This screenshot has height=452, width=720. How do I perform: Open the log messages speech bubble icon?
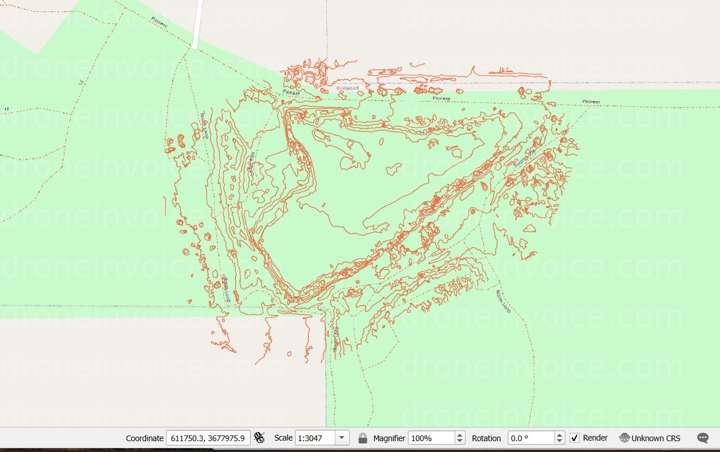click(x=703, y=438)
